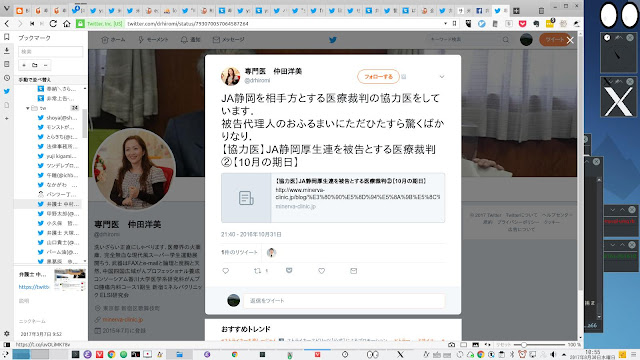Click the reply to tweet input field
640x360 pixels.
pos(344,300)
